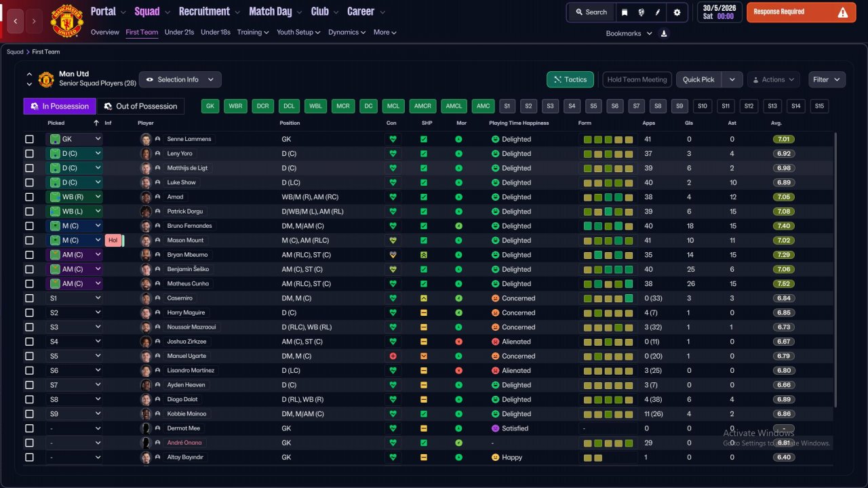Image resolution: width=868 pixels, height=488 pixels.
Task: Click Hold Team Meeting
Action: [637, 79]
